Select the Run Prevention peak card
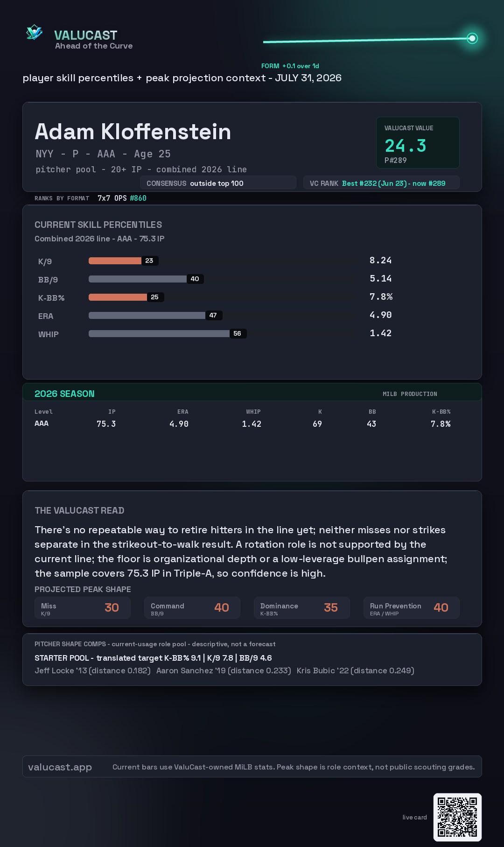Screen dimensions: 504x847 tap(412, 607)
